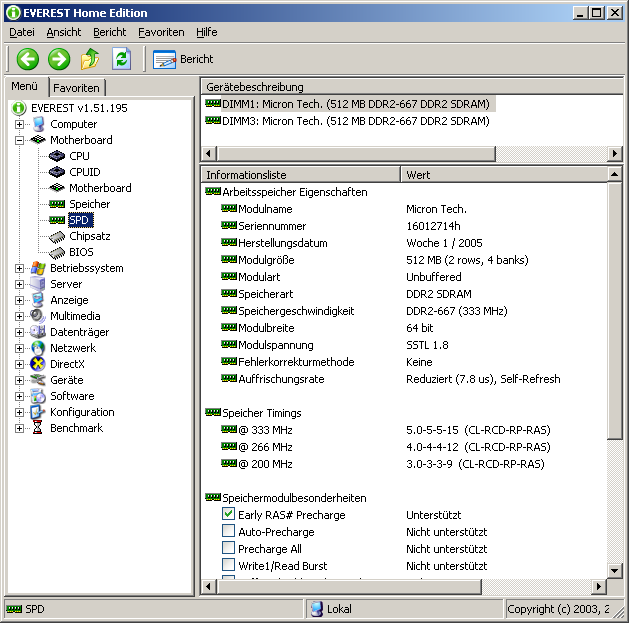629x623 pixels.
Task: Click the info list vertical scrollbar thumb
Action: point(615,311)
